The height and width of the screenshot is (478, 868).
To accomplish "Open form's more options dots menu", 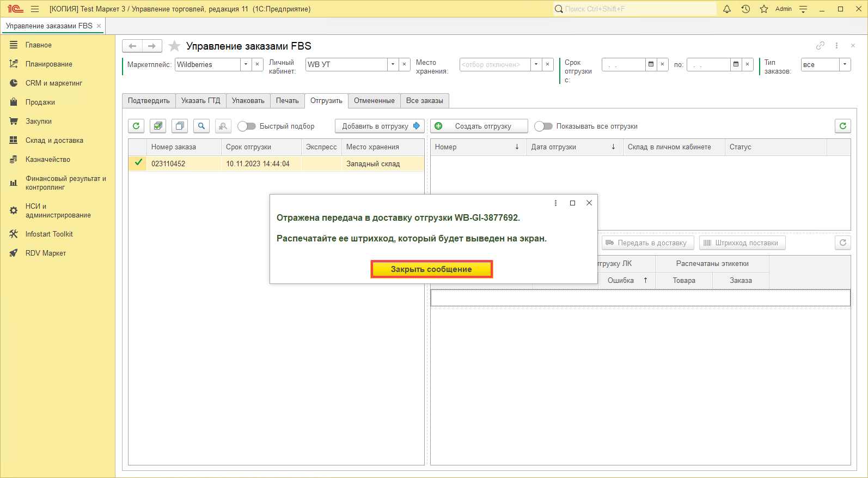I will click(x=836, y=46).
